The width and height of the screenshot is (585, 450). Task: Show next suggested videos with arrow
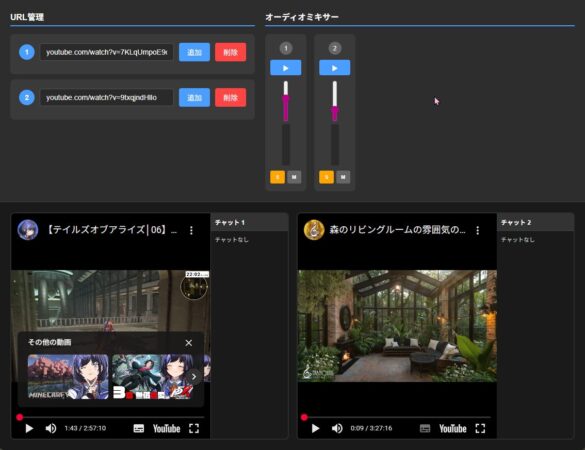coord(194,377)
